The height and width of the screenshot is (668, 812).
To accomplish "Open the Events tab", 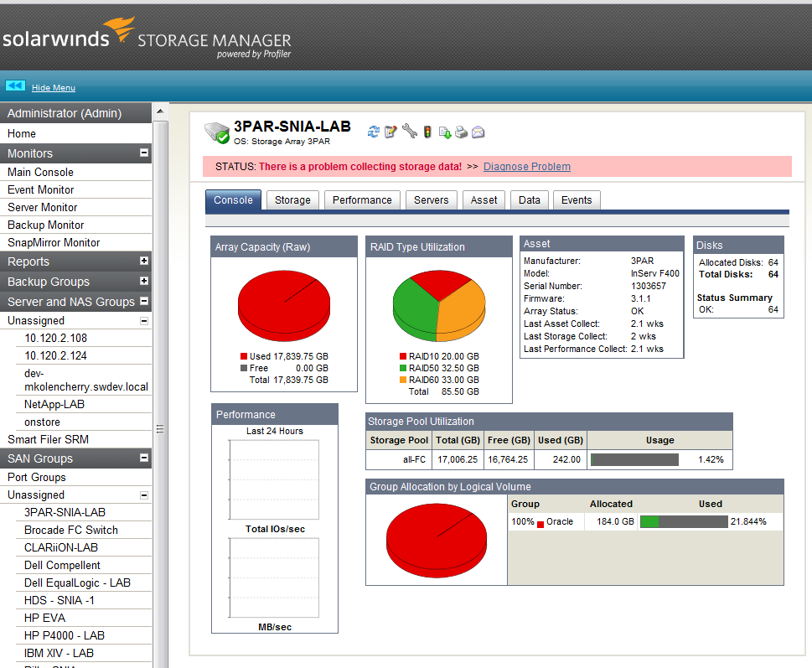I will pyautogui.click(x=577, y=199).
